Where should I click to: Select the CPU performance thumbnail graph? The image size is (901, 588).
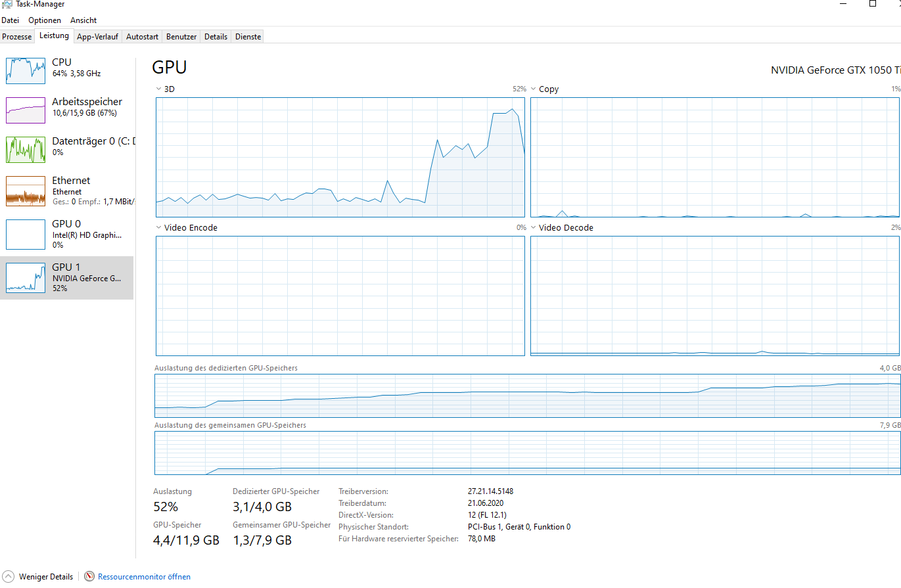click(x=26, y=70)
